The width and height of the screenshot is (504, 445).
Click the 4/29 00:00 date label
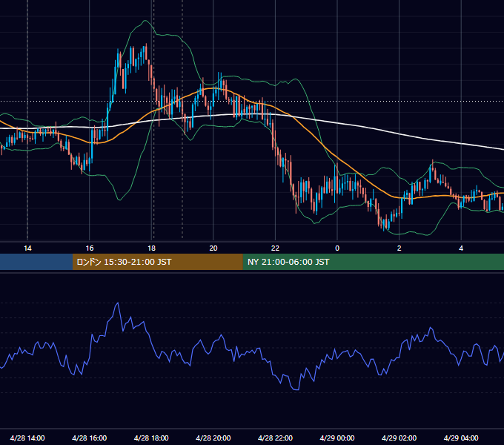(337, 438)
